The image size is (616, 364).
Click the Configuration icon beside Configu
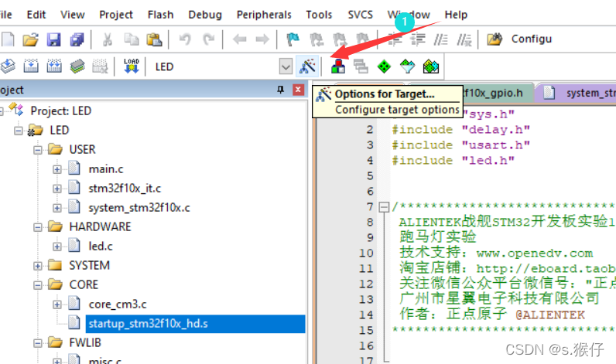click(x=495, y=39)
